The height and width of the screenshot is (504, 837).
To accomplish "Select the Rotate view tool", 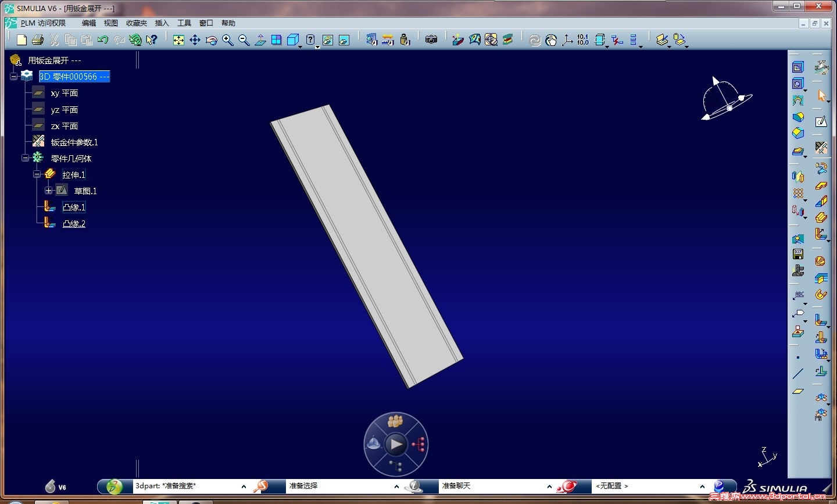I will pyautogui.click(x=211, y=40).
